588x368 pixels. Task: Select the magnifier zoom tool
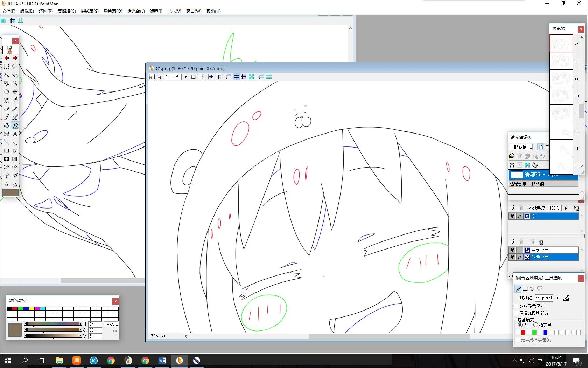coord(15,83)
